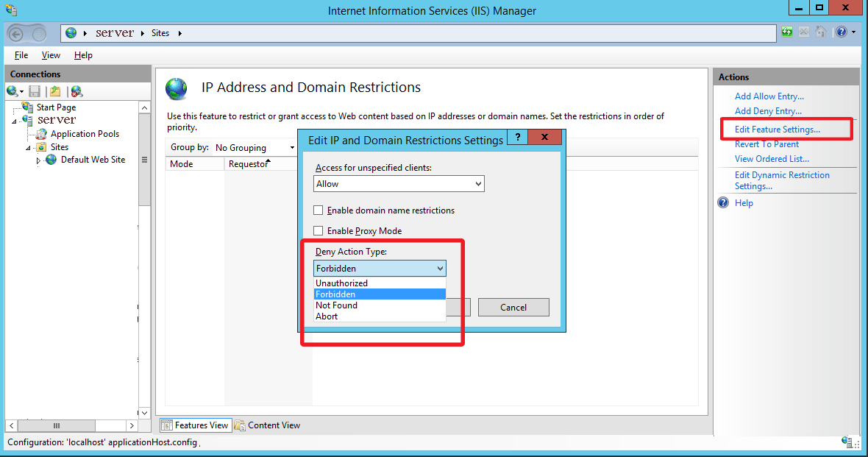The width and height of the screenshot is (868, 457).
Task: Click the Up folder icon in Connections toolbar
Action: (x=55, y=91)
